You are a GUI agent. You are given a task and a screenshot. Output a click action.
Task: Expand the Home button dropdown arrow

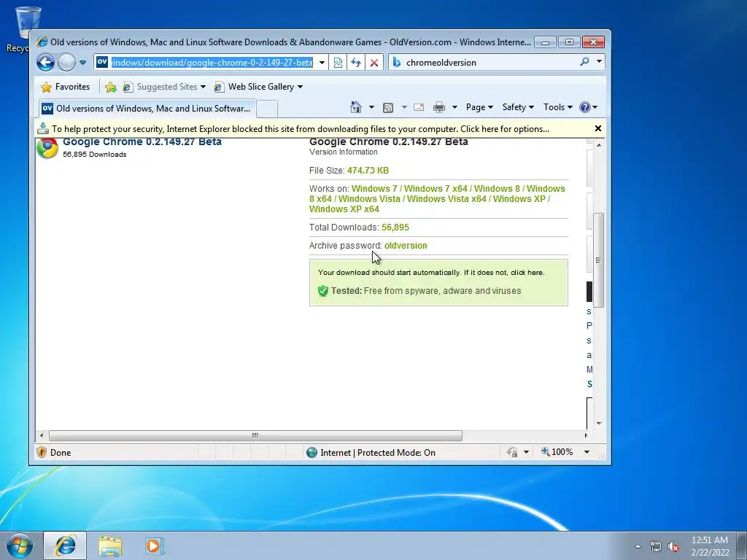point(371,107)
